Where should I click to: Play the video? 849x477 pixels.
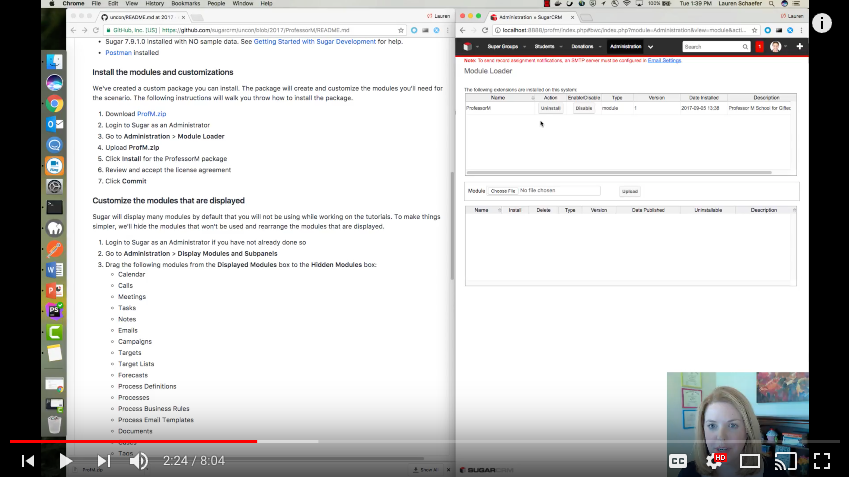point(66,461)
